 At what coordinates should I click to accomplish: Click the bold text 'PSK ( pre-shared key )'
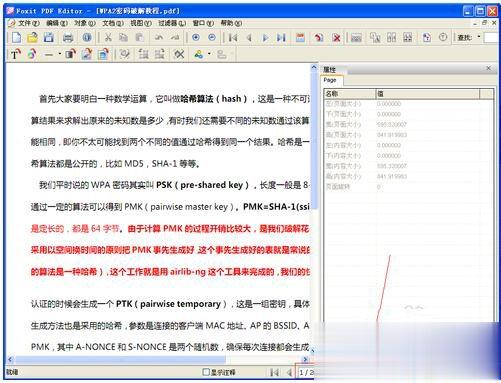(203, 185)
